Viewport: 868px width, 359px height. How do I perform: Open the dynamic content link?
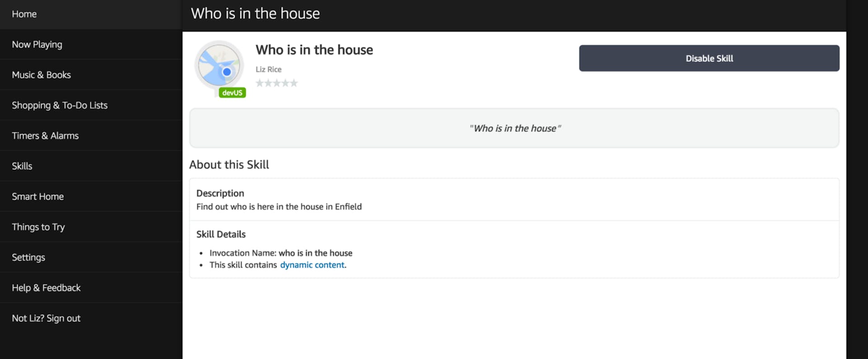click(x=312, y=265)
